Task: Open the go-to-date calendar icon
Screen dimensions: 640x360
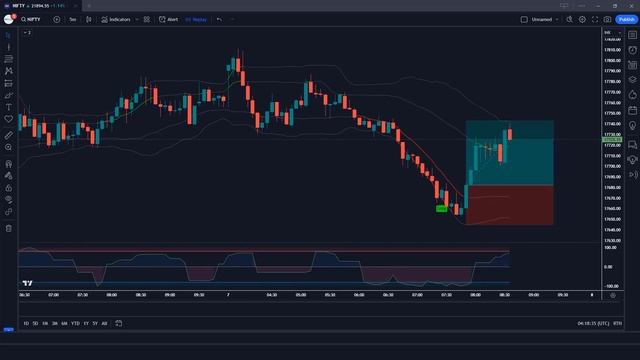Action: click(118, 323)
